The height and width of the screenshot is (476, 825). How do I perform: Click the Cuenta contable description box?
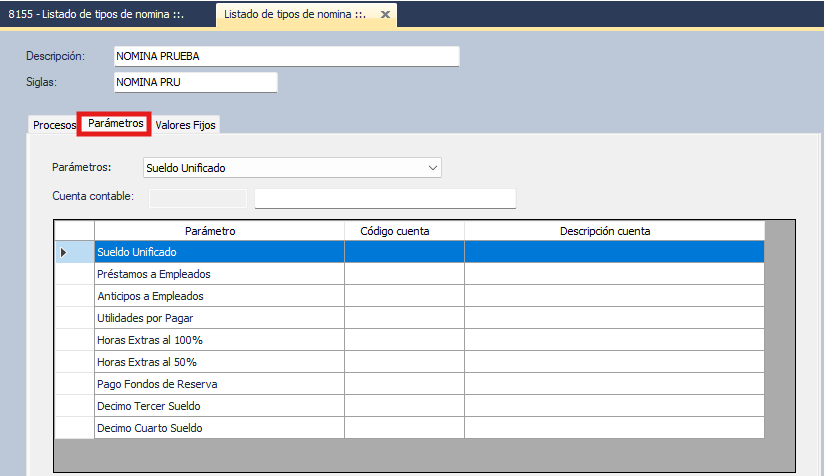pyautogui.click(x=385, y=198)
